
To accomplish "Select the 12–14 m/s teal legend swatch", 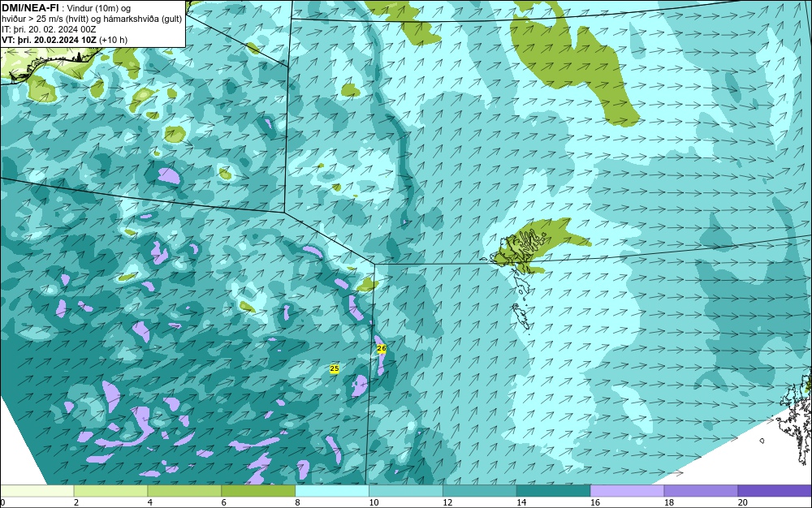I will pyautogui.click(x=480, y=491).
